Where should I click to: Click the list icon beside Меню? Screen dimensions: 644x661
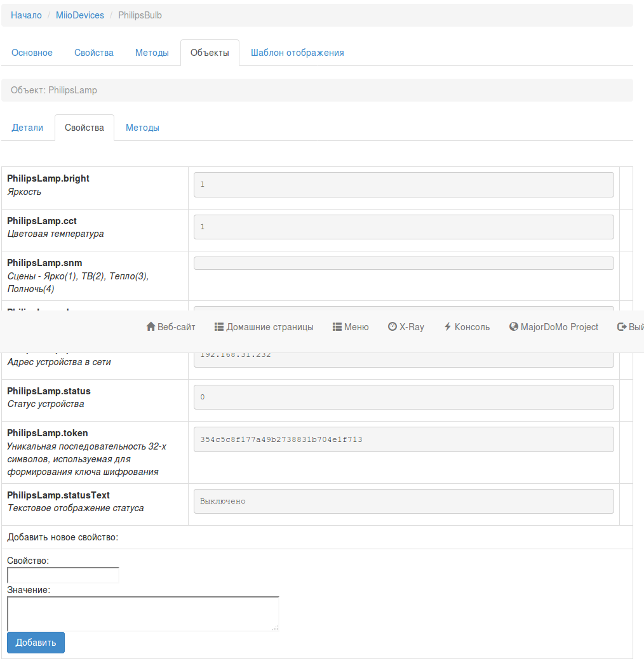pos(337,327)
